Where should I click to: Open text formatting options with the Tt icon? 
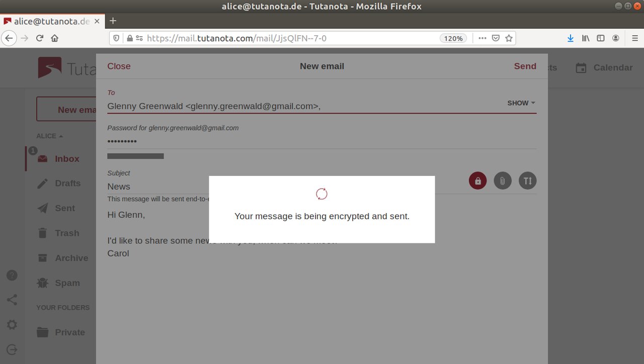click(527, 180)
